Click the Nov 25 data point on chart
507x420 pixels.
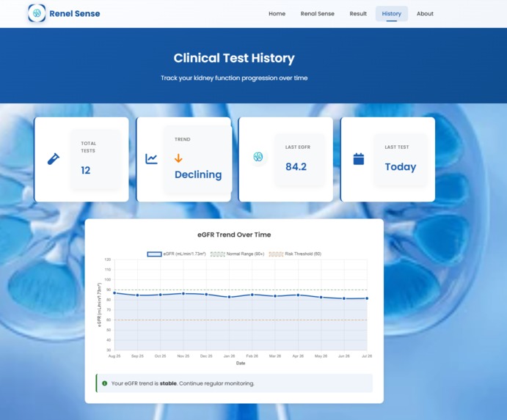[183, 294]
